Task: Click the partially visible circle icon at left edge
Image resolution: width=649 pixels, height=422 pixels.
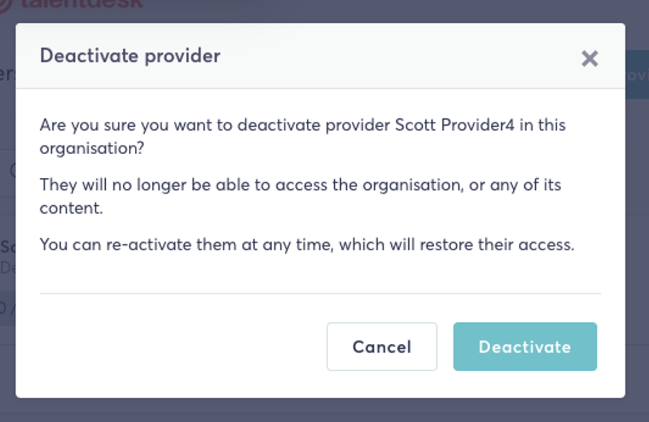Action: click(x=12, y=170)
